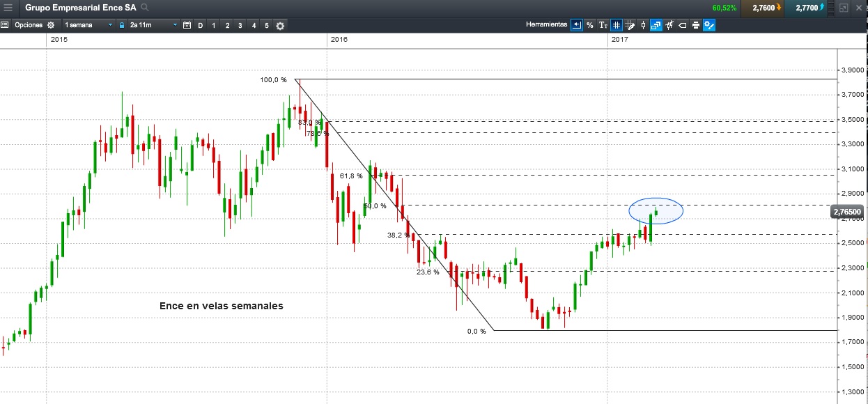Click the search magnifier next to Ence SA
The image size is (868, 404).
pos(144,8)
